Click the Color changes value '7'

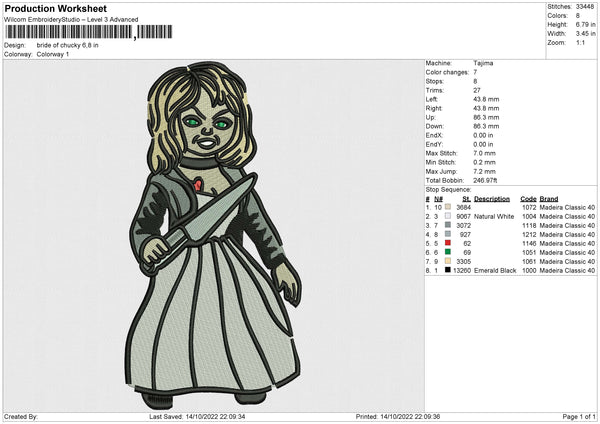475,72
